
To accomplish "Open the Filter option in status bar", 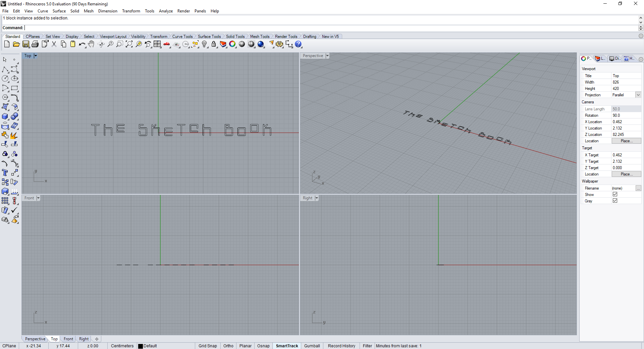I will 367,346.
